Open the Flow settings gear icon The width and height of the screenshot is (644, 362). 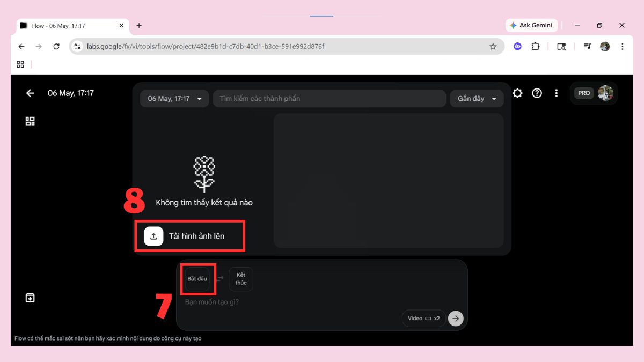(517, 93)
